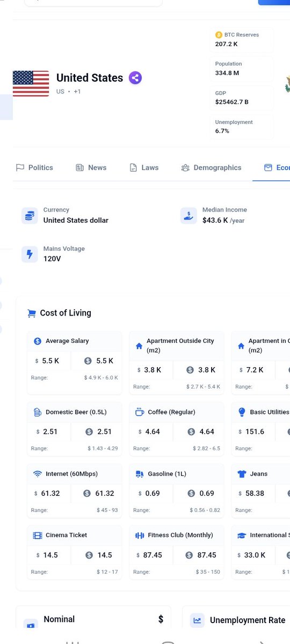Click the United States flag image
The height and width of the screenshot is (644, 290).
tap(31, 83)
